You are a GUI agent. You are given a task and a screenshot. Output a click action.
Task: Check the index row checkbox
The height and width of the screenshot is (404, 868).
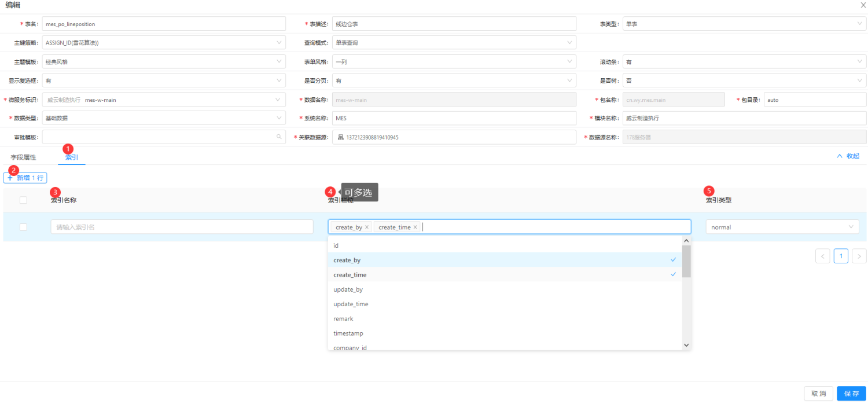click(x=23, y=227)
